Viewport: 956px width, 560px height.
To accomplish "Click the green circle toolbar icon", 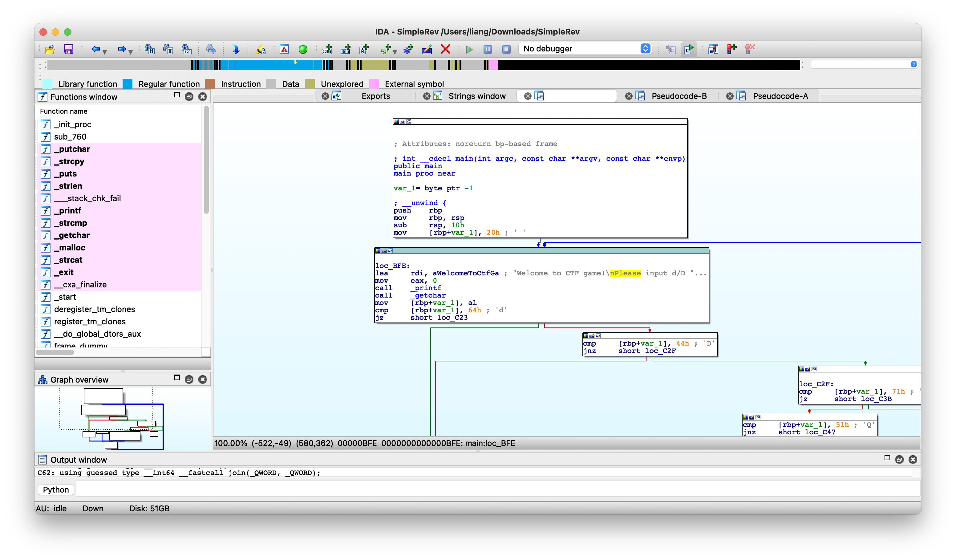I will 303,49.
